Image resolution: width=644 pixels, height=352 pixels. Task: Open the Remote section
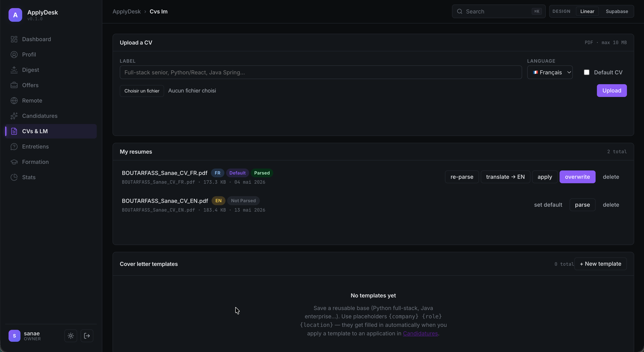click(x=51, y=100)
